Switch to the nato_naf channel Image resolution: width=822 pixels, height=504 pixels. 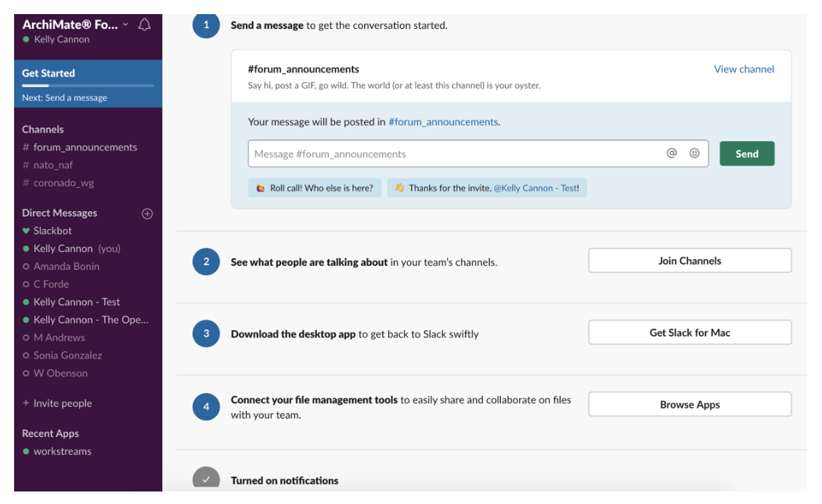(x=55, y=165)
